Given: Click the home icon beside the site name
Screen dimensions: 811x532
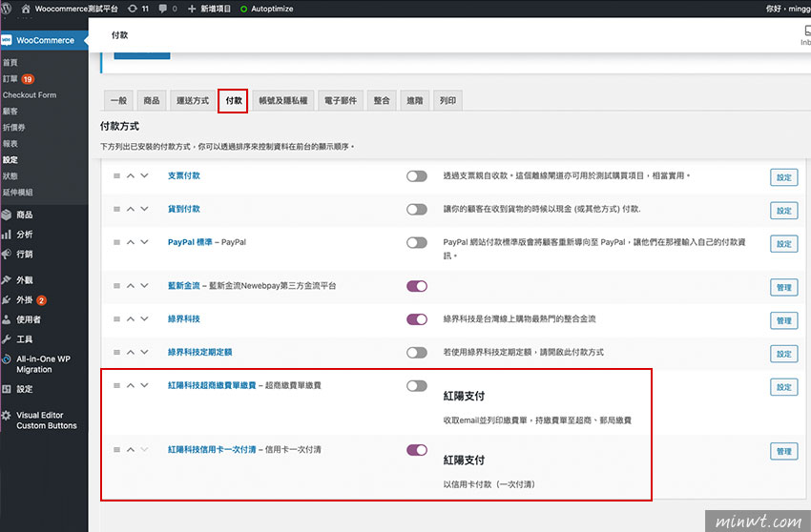Looking at the screenshot, I should click(x=26, y=9).
